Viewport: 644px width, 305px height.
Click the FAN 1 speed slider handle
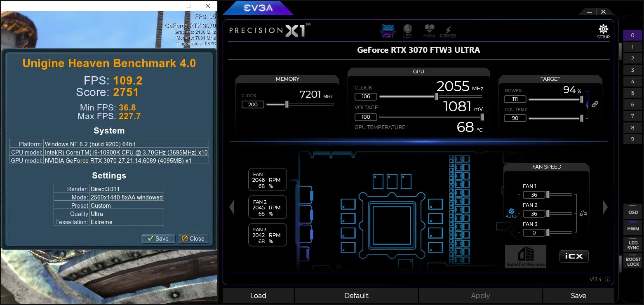pos(548,195)
